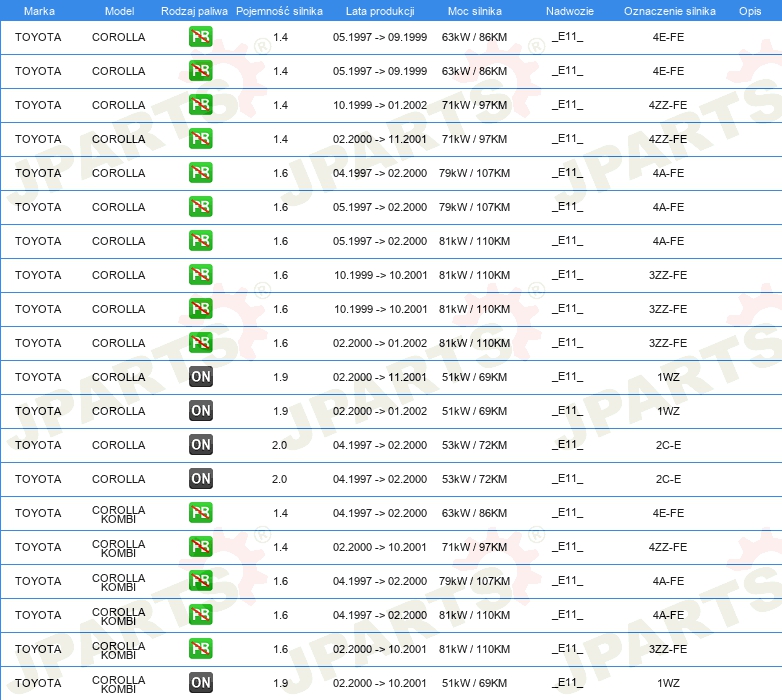The height and width of the screenshot is (700, 782).
Task: Select 1WZ in Corolla 02.2000 -> 11.2001 row
Action: pos(668,377)
